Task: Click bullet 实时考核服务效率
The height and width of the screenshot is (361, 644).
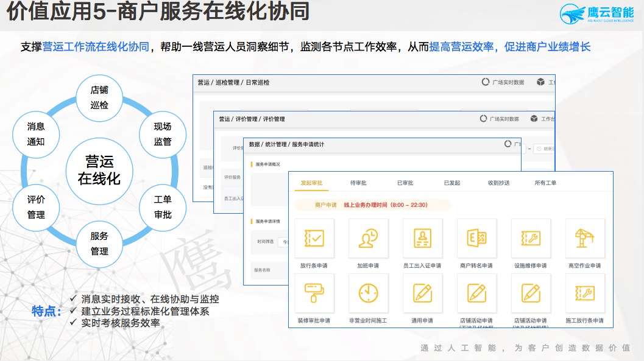Action: pyautogui.click(x=121, y=323)
